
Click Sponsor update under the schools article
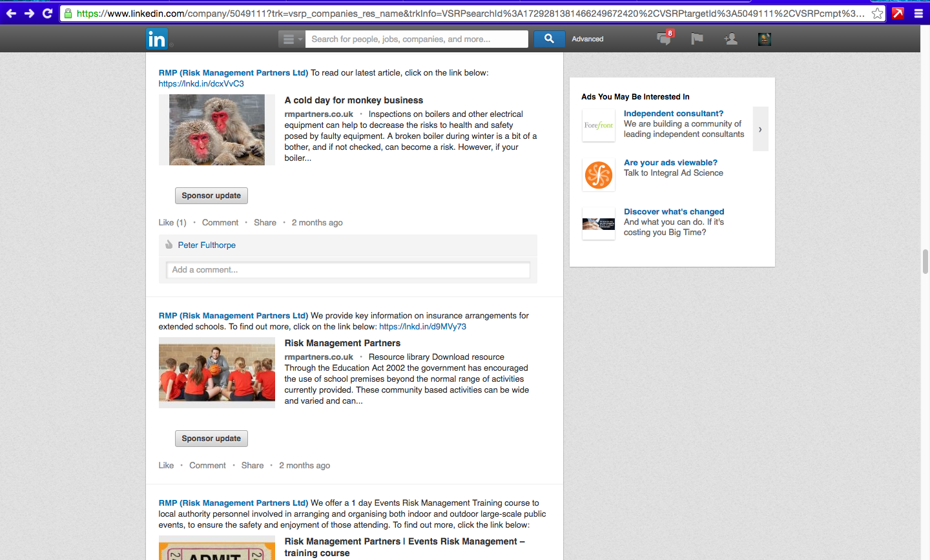(211, 439)
